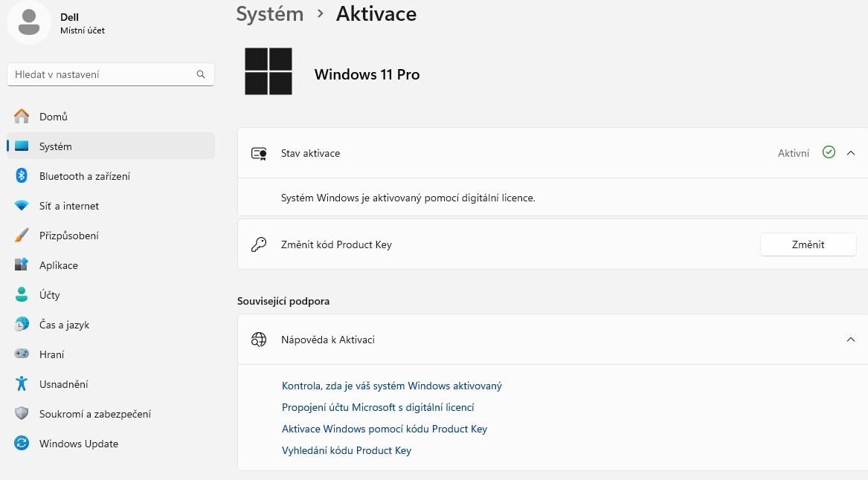Click the Aplikace icon in sidebar
This screenshot has width=868, height=480.
(x=22, y=265)
